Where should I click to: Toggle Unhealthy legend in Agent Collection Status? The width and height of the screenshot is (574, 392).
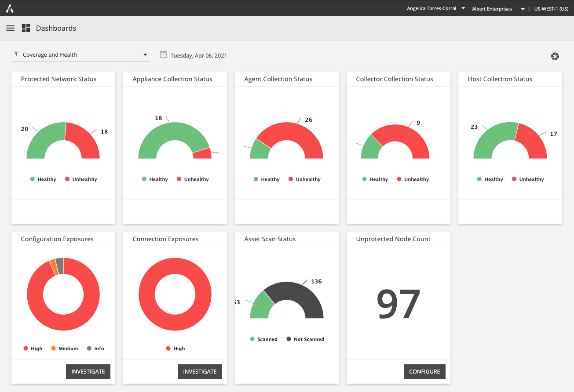304,179
